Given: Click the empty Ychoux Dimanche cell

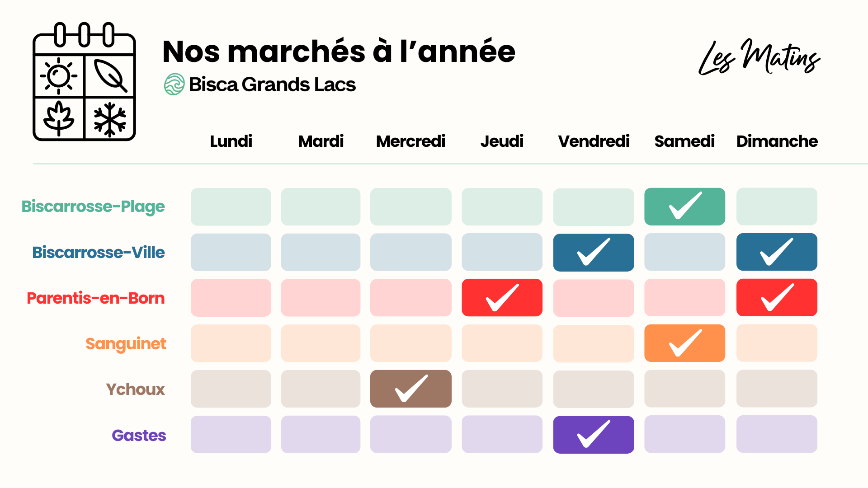Looking at the screenshot, I should [x=777, y=389].
